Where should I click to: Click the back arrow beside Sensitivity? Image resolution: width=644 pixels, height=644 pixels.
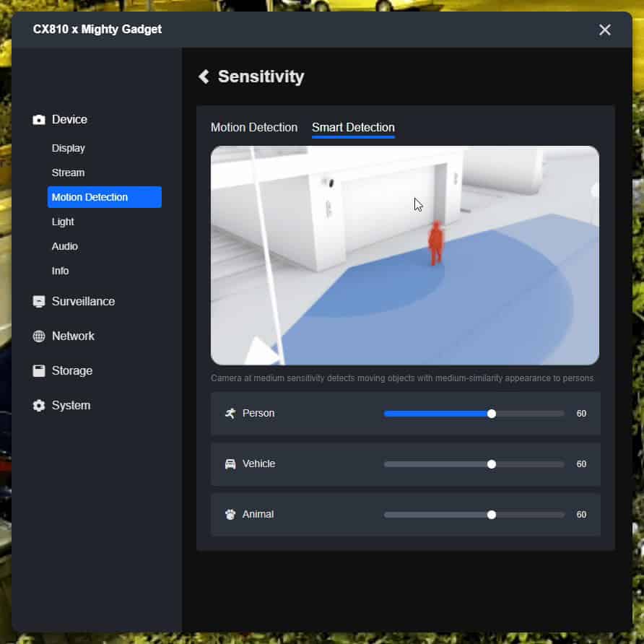204,77
